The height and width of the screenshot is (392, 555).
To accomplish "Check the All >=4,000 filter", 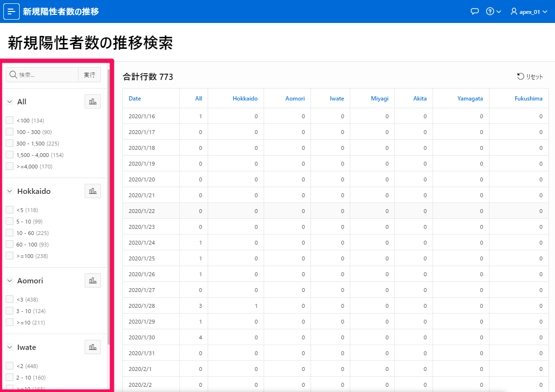I will click(x=10, y=166).
